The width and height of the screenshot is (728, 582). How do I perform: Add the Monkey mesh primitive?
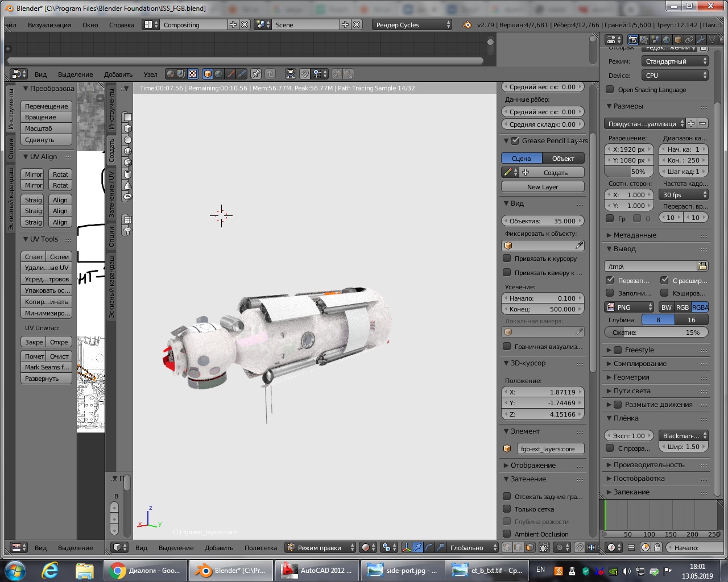tap(128, 231)
